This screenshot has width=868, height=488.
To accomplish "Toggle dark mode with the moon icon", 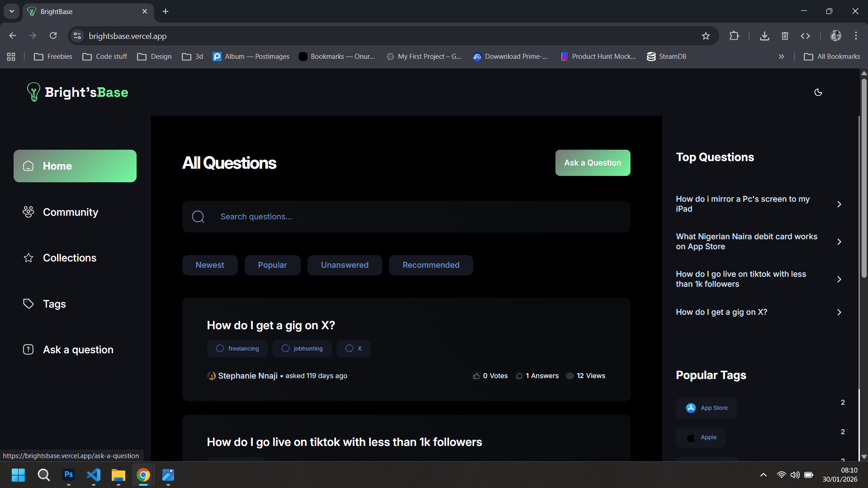I will point(818,92).
